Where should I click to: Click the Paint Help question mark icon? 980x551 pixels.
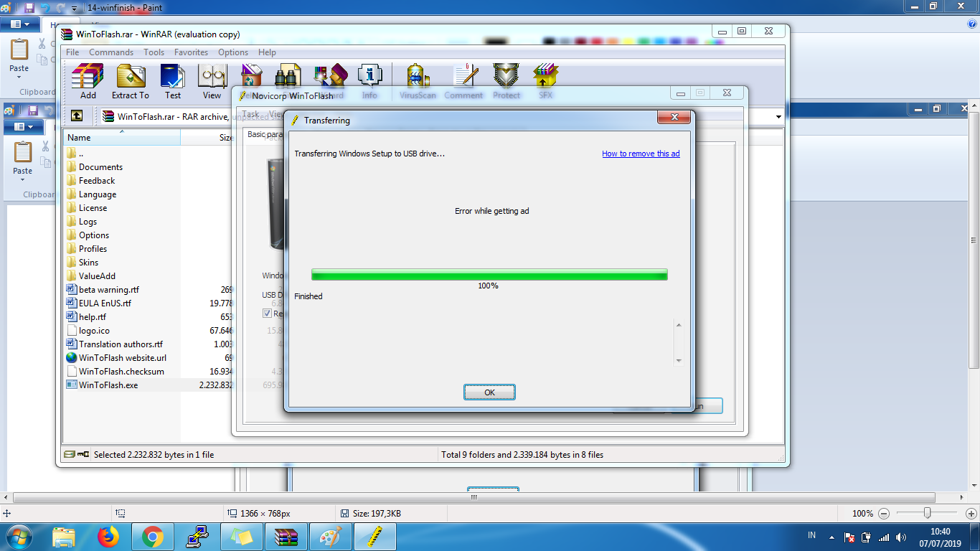pyautogui.click(x=972, y=24)
